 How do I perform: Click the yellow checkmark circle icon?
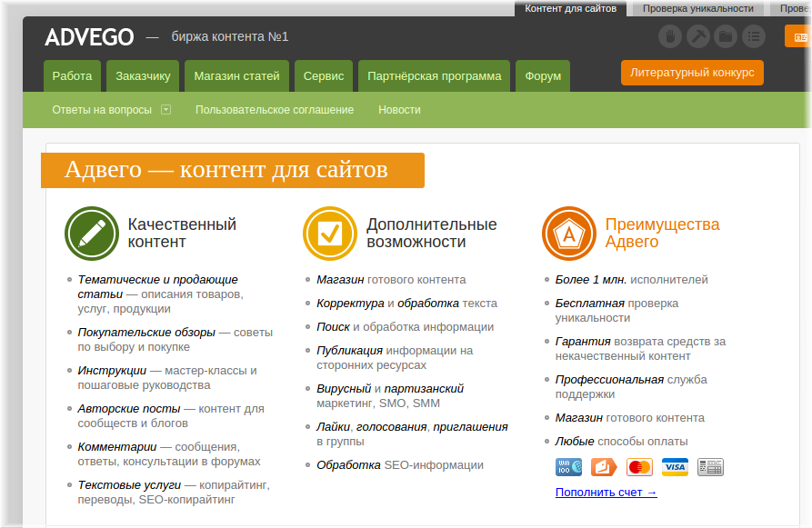click(330, 234)
